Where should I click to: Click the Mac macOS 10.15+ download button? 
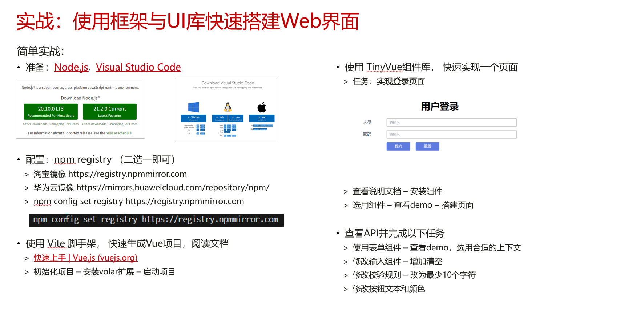(x=262, y=118)
